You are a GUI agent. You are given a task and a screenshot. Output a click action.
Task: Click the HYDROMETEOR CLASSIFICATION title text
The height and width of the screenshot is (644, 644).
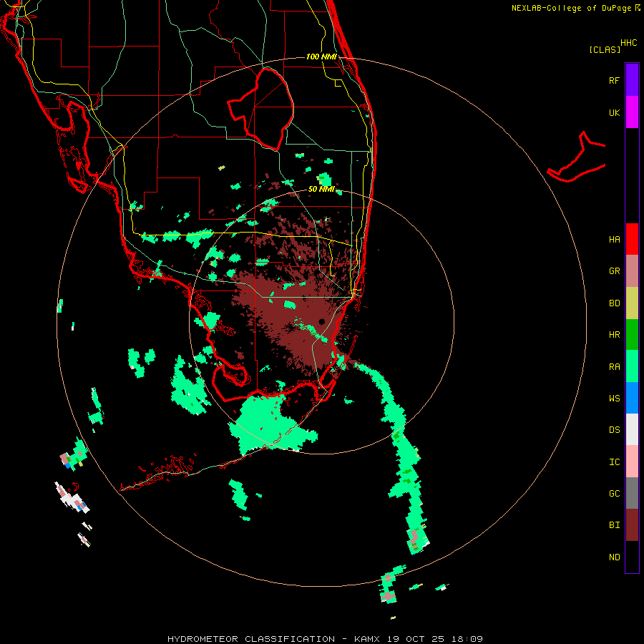tap(251, 639)
